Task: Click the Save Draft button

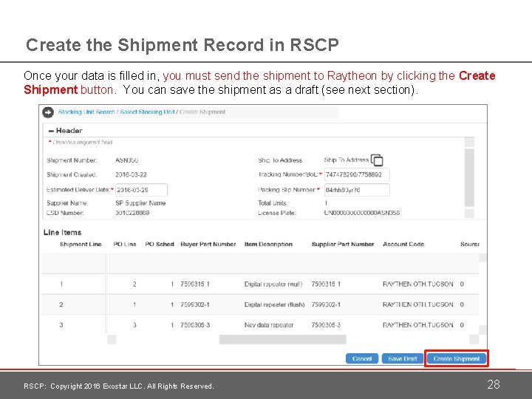Action: pyautogui.click(x=403, y=358)
